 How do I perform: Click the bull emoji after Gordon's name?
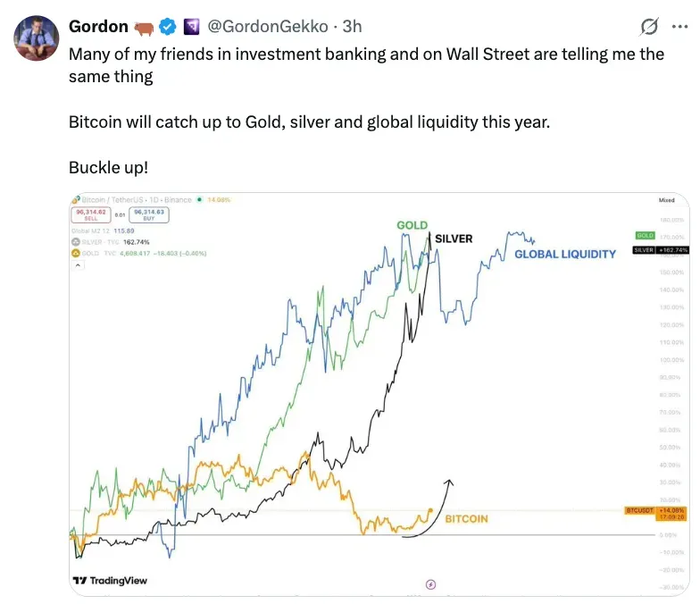[x=143, y=27]
